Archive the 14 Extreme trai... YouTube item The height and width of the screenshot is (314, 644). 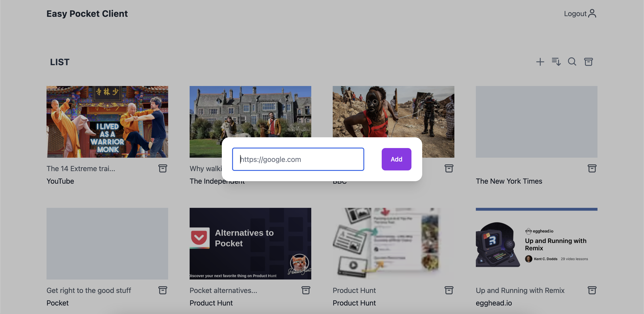[163, 168]
